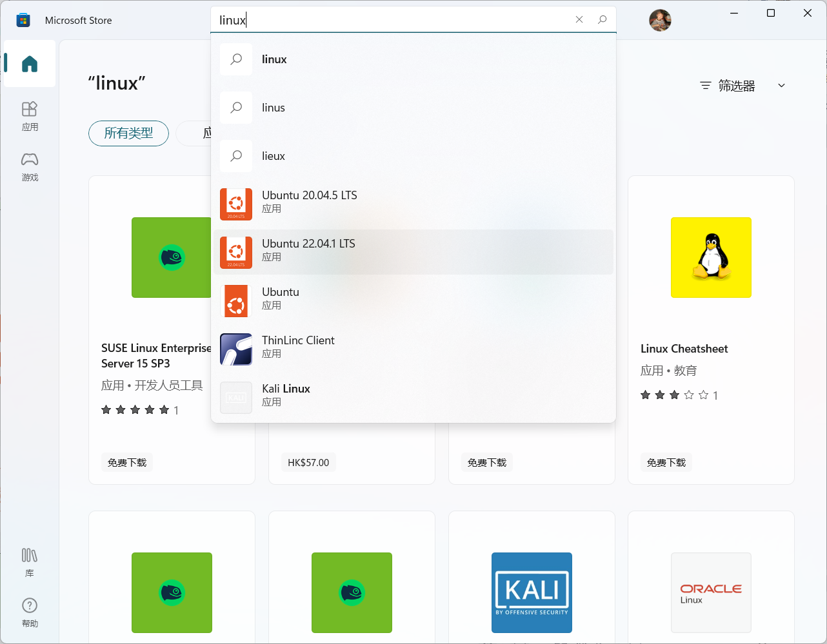Click the HK$57.00 price button

pyautogui.click(x=308, y=463)
